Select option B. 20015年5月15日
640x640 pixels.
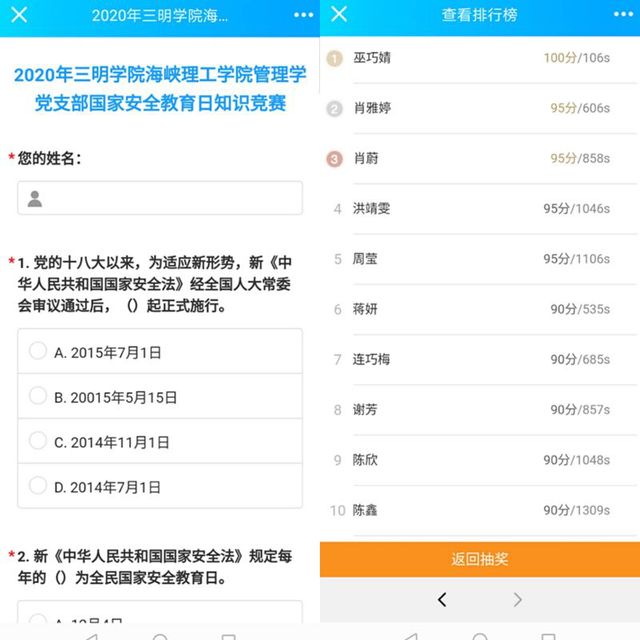pyautogui.click(x=160, y=397)
